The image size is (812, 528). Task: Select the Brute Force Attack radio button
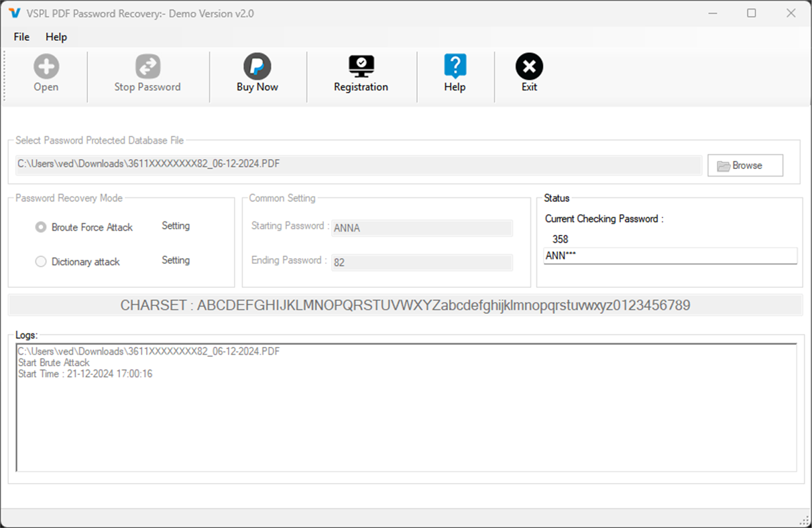click(40, 227)
